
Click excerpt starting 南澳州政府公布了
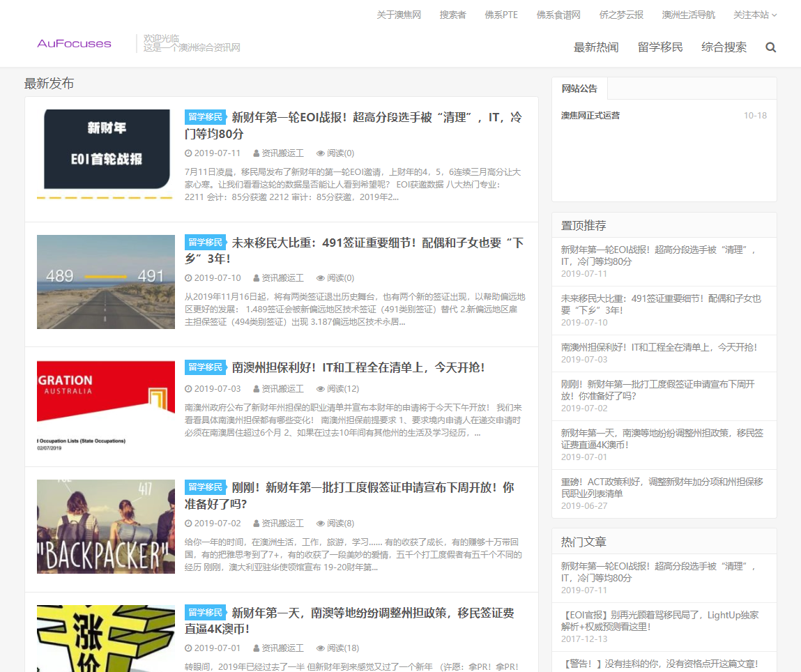(353, 420)
